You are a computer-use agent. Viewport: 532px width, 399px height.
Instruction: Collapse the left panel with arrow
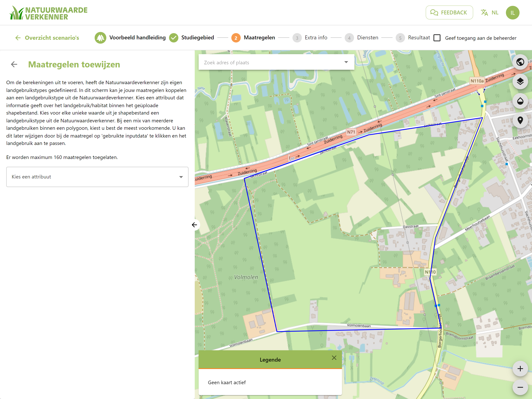[194, 225]
